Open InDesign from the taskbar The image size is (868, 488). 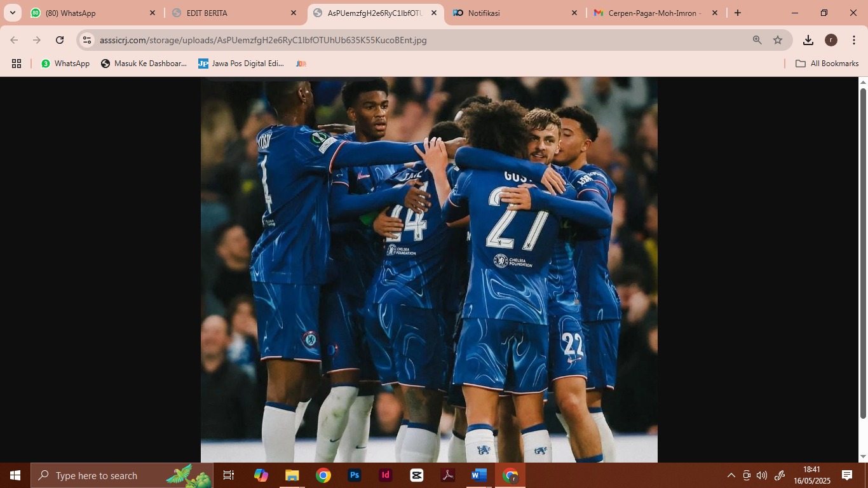(386, 475)
